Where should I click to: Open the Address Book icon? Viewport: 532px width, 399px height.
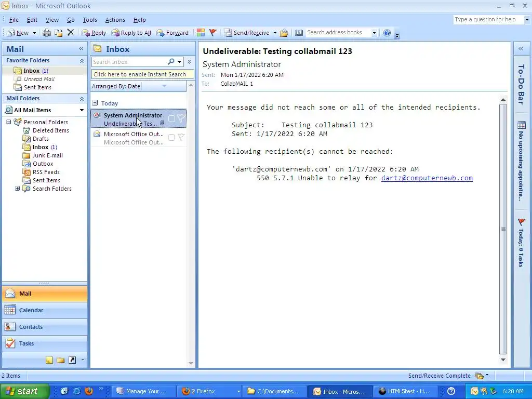[299, 33]
